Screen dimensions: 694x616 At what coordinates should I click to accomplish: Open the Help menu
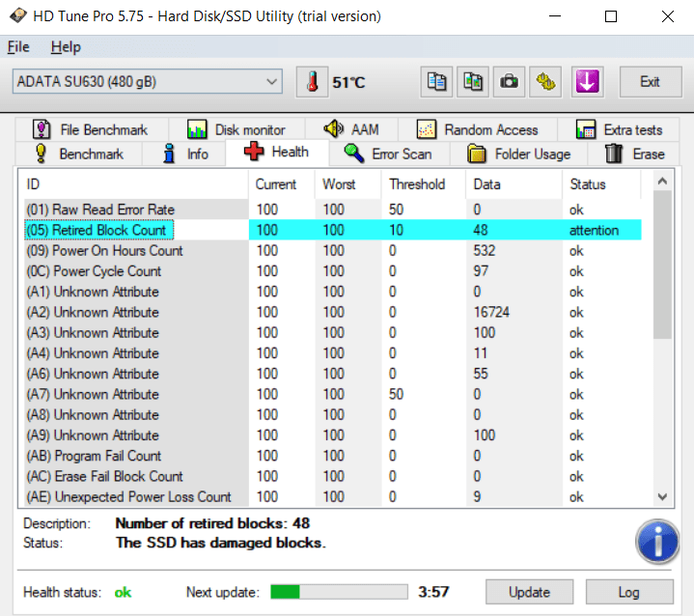pos(66,47)
